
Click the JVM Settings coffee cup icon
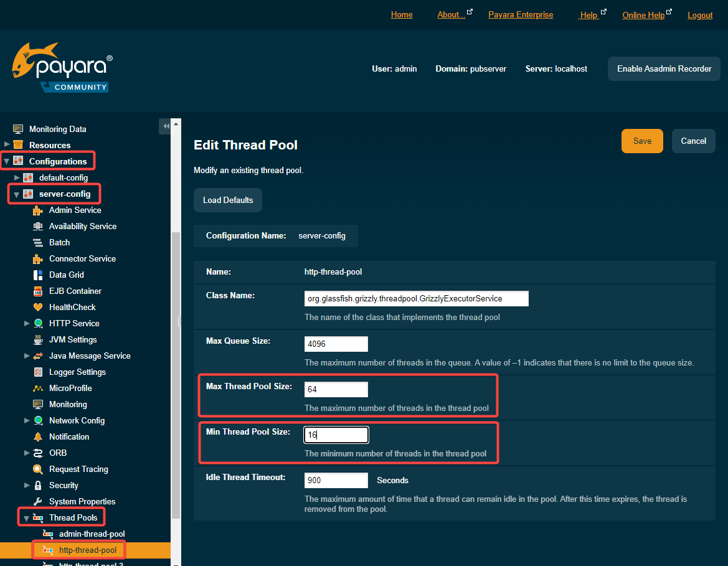click(x=37, y=339)
